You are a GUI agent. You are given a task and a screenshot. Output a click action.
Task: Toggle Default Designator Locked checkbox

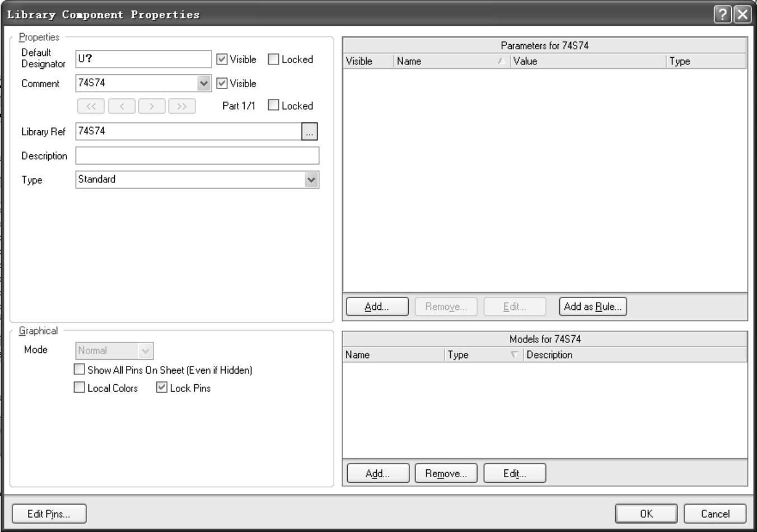tap(273, 59)
